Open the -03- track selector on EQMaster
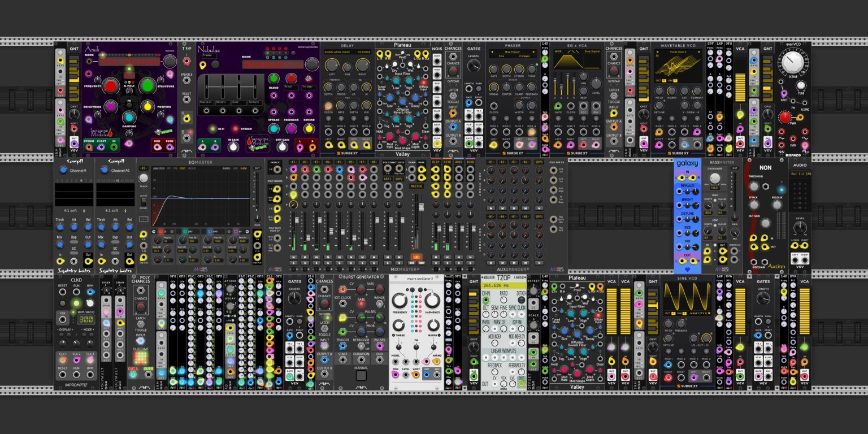Image resolution: width=868 pixels, height=434 pixels. click(144, 168)
